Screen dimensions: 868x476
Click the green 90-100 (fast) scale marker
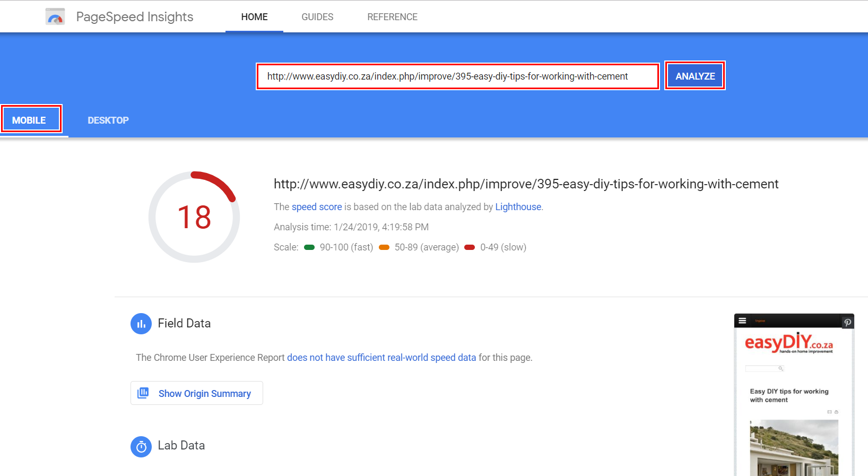click(309, 247)
